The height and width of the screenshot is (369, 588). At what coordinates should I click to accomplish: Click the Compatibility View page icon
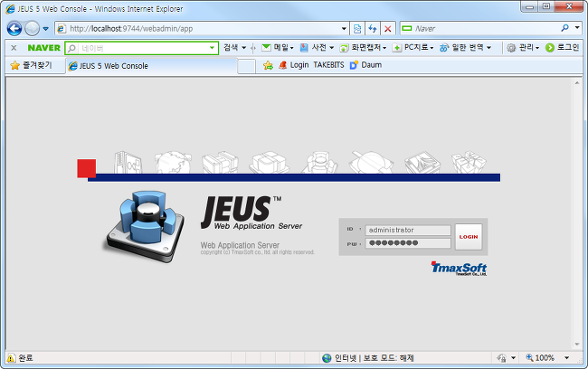357,29
